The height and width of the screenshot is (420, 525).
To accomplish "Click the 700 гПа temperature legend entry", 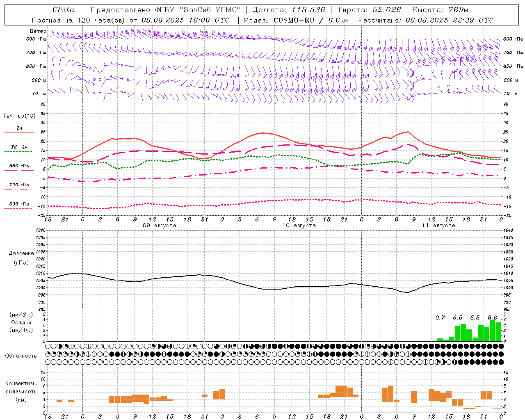I will [x=19, y=185].
